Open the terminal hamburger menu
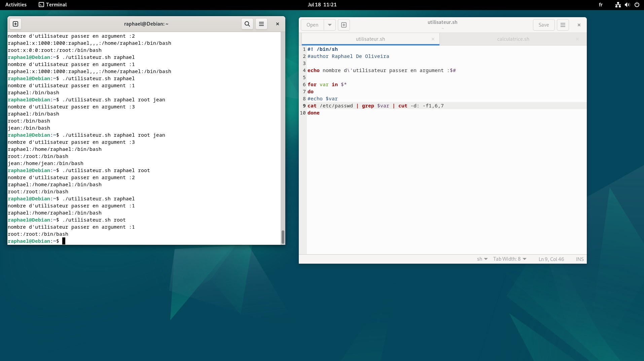The width and height of the screenshot is (644, 361). click(x=261, y=24)
